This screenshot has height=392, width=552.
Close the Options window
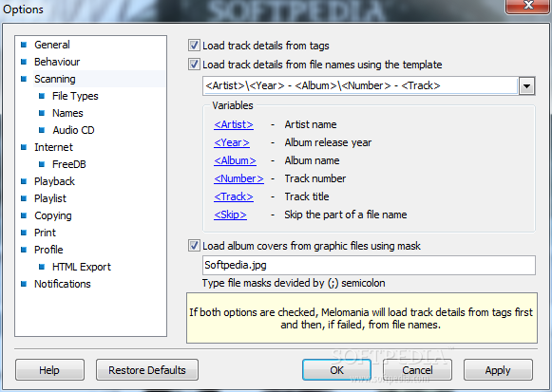coord(527,6)
